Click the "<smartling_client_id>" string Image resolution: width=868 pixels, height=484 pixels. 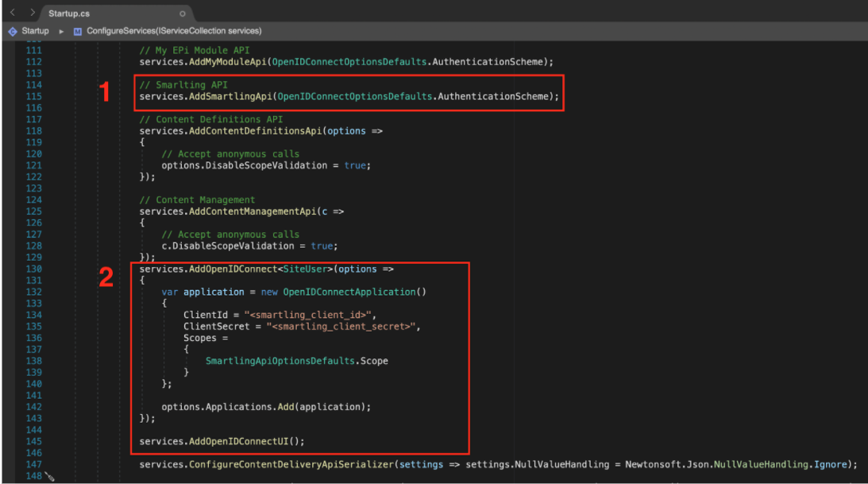point(308,315)
